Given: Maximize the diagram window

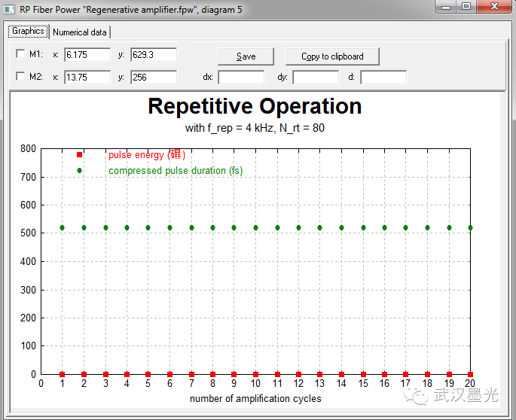Looking at the screenshot, I should pyautogui.click(x=466, y=7).
